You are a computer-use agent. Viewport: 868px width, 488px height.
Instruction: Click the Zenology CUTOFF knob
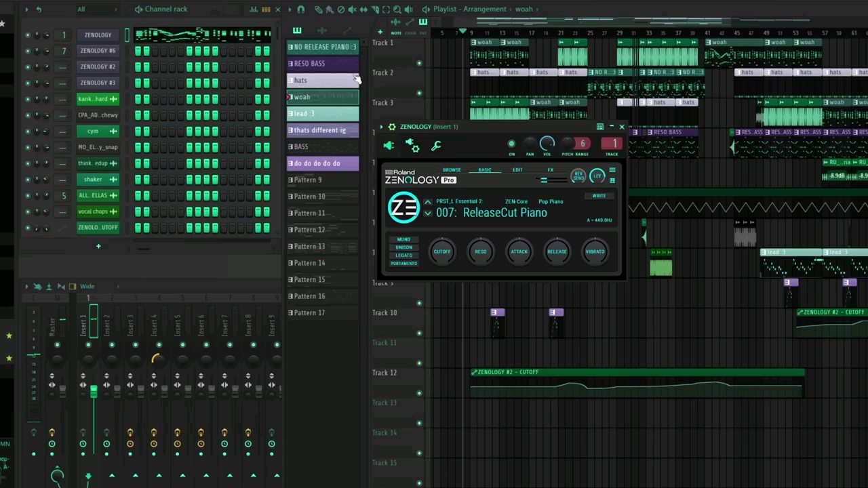pyautogui.click(x=441, y=251)
